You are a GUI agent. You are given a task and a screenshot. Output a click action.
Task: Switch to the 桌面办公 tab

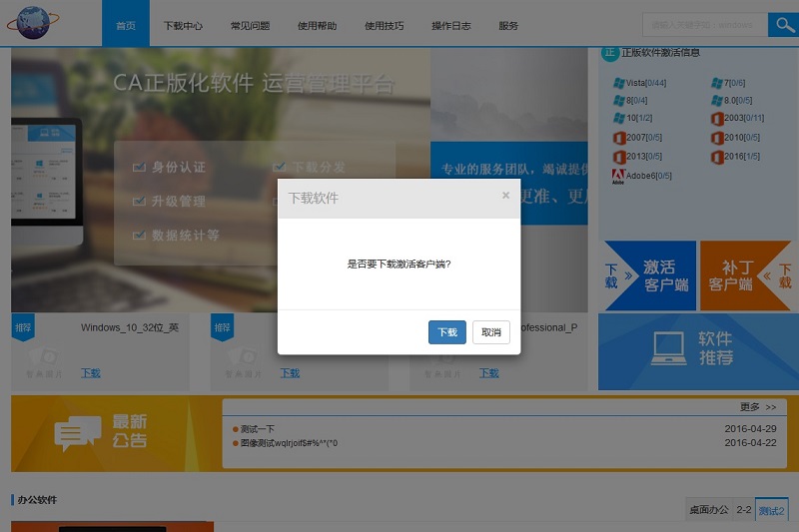[708, 510]
